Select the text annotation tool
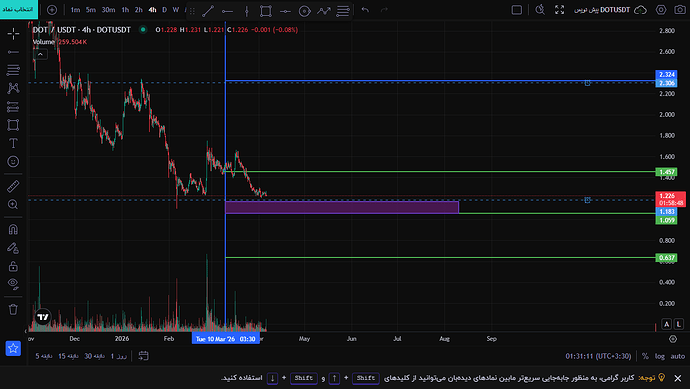This screenshot has height=389, width=690. pos(13,143)
